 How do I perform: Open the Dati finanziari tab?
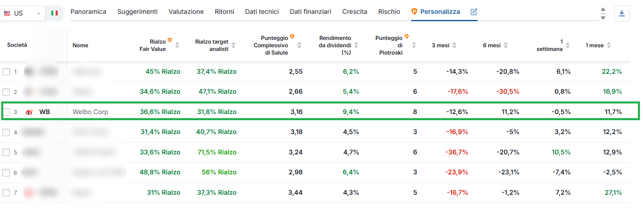310,12
